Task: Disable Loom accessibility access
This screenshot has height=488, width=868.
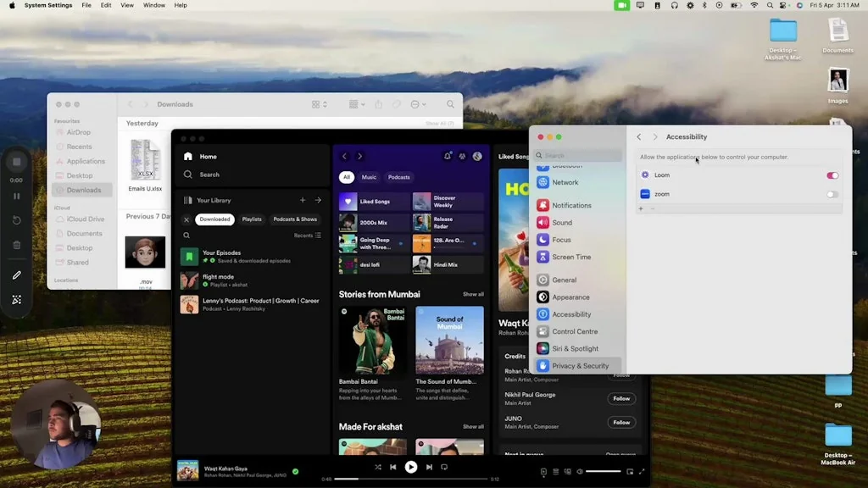Action: click(x=832, y=175)
